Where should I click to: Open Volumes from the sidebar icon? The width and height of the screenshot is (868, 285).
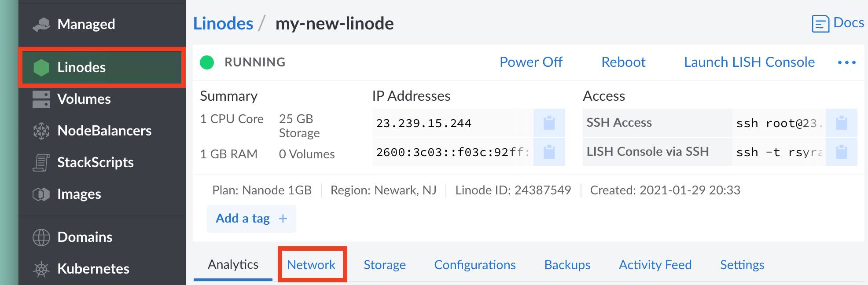(x=42, y=99)
